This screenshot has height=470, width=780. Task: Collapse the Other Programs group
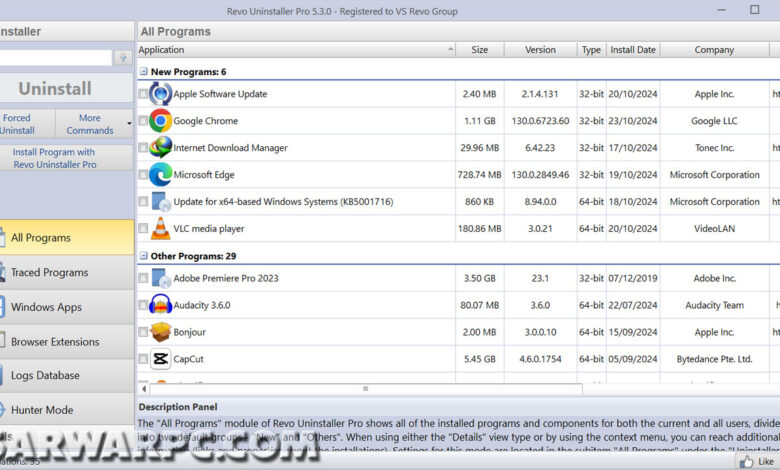(x=143, y=256)
